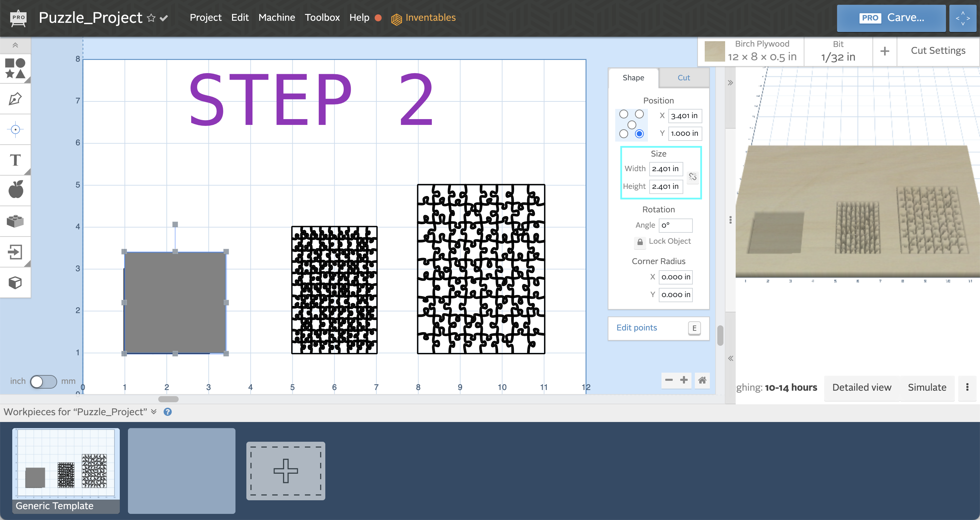The height and width of the screenshot is (520, 980).
Task: Expand Workpieces for Puzzle_Project panel
Action: pos(153,412)
